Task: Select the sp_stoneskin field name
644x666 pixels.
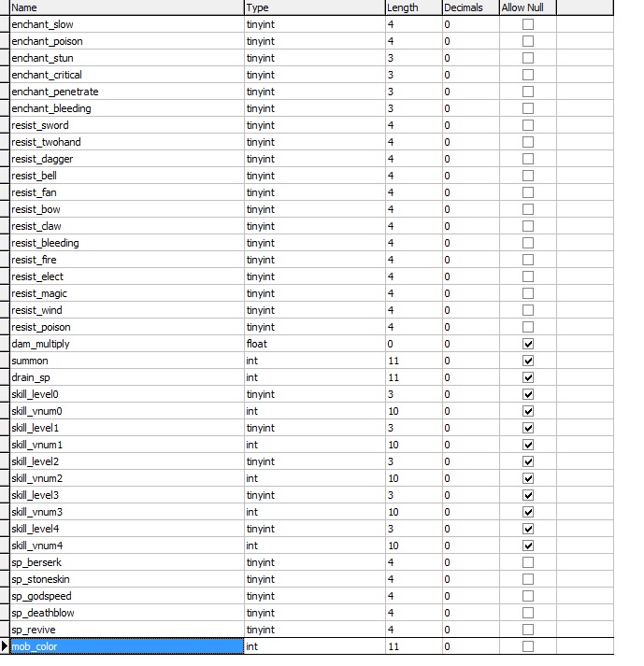Action: pos(127,579)
